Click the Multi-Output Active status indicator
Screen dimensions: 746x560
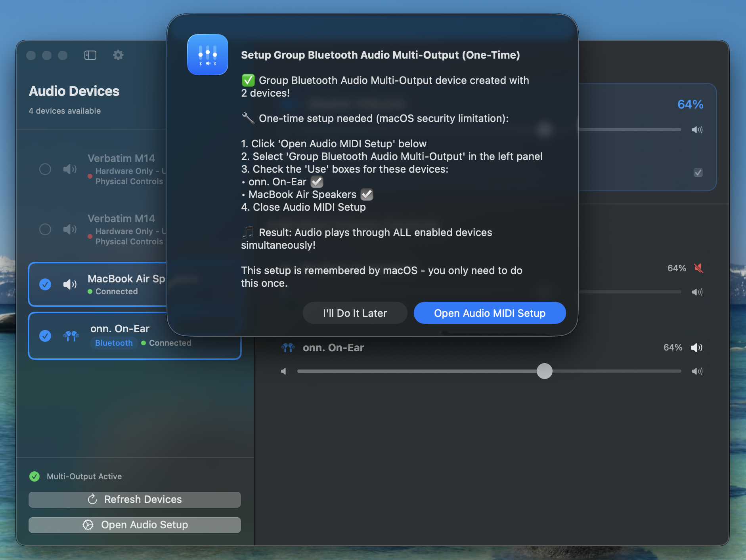(35, 476)
